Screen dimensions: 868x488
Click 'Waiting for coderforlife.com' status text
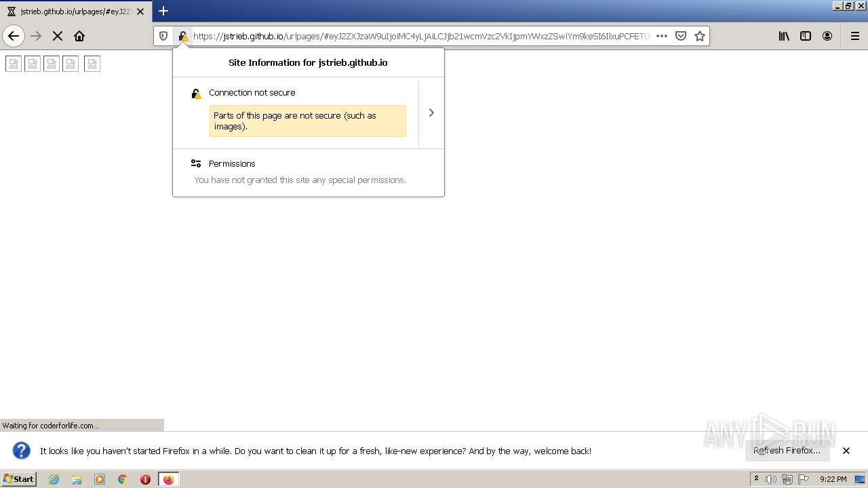click(x=51, y=426)
